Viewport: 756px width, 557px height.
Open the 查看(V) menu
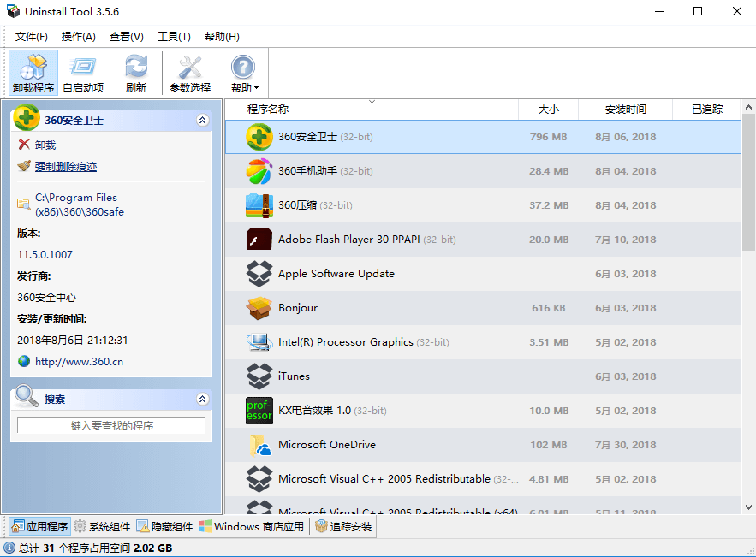[127, 37]
